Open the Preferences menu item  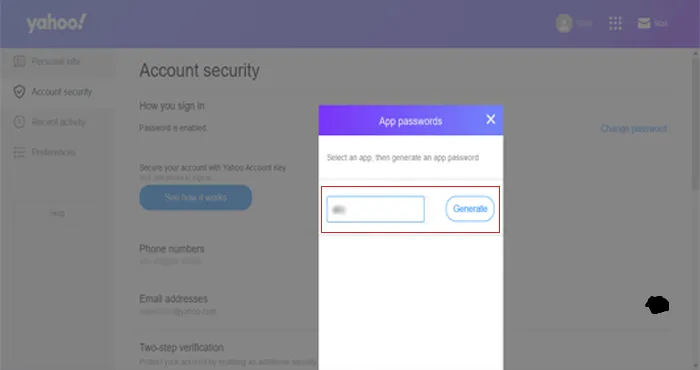54,152
